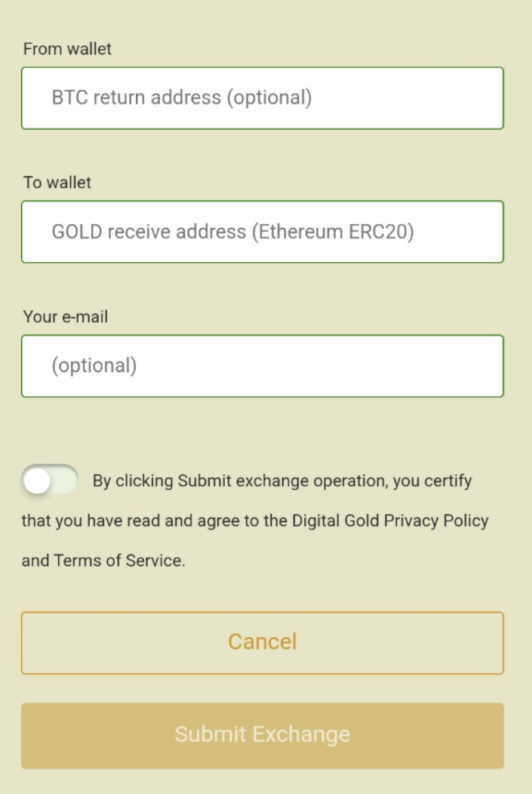This screenshot has height=794, width=532.
Task: Click the 'BTC return address' placeholder text
Action: tap(137, 97)
